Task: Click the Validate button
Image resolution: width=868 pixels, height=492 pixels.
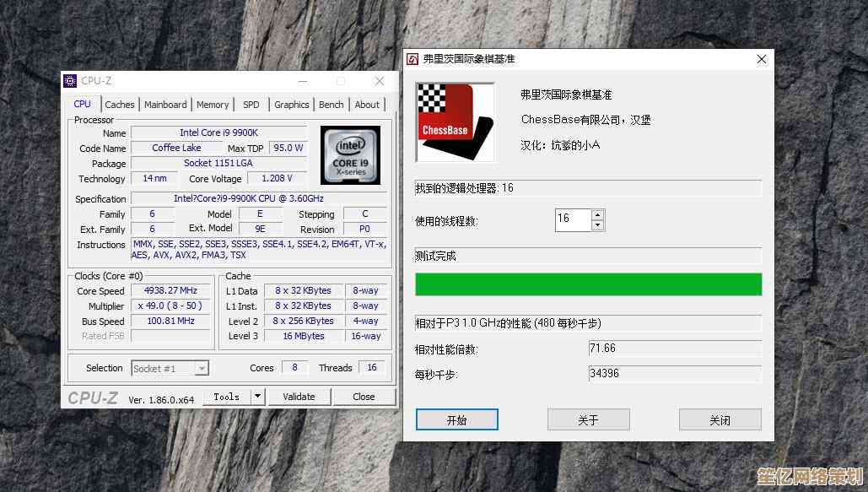Action: click(299, 396)
